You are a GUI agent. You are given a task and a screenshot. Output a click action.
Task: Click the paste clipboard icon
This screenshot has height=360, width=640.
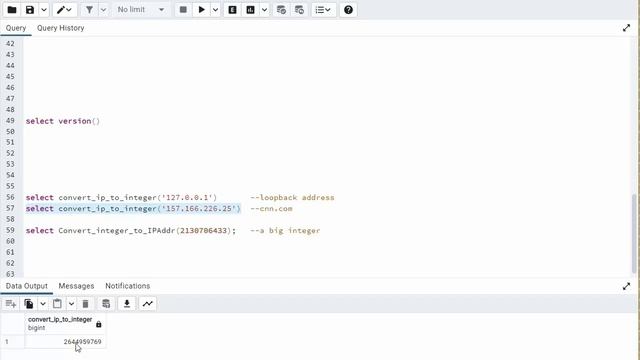pos(58,304)
